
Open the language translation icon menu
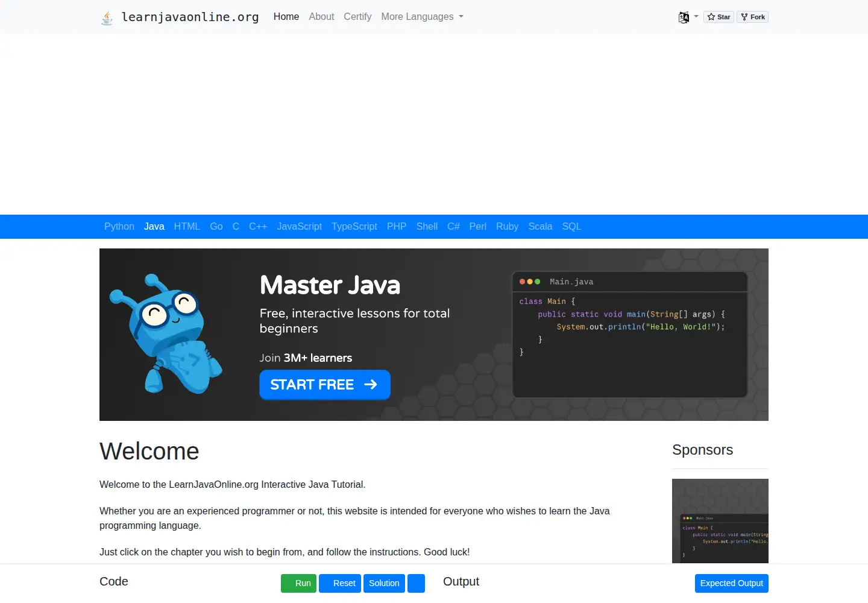(688, 17)
